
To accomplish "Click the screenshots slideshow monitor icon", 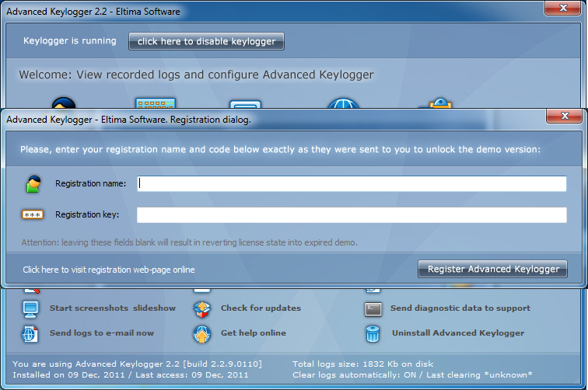I will point(30,308).
